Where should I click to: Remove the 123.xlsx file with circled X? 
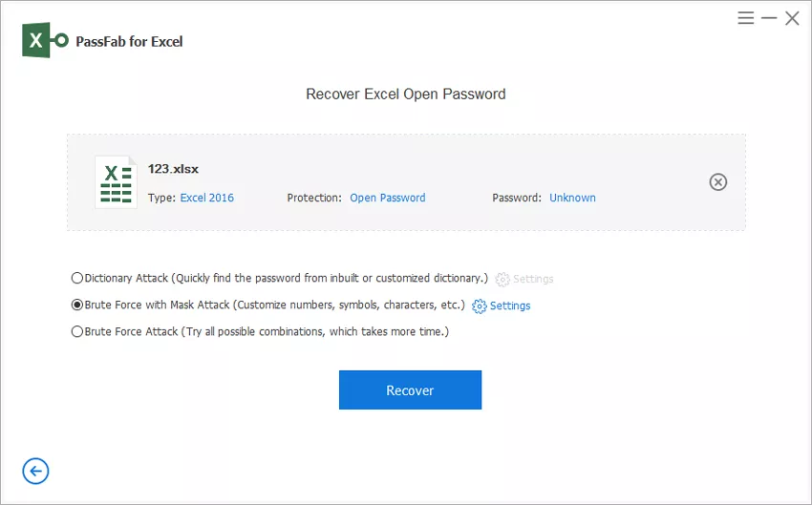[x=717, y=182]
